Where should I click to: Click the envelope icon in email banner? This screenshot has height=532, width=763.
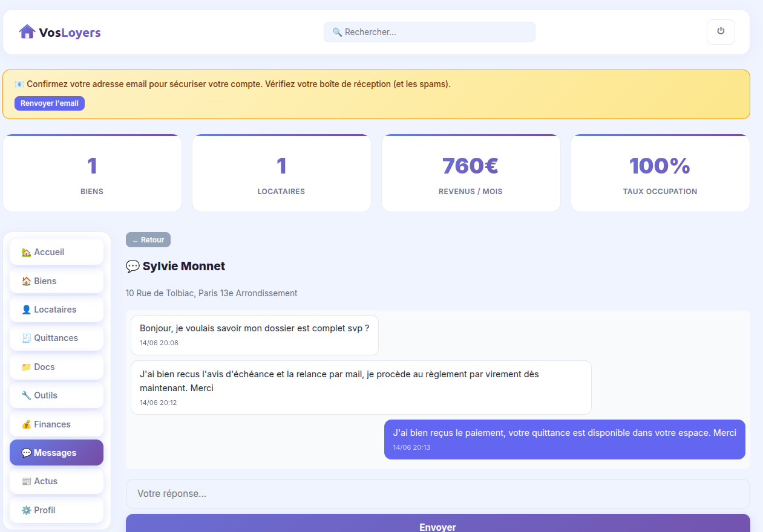pyautogui.click(x=19, y=84)
